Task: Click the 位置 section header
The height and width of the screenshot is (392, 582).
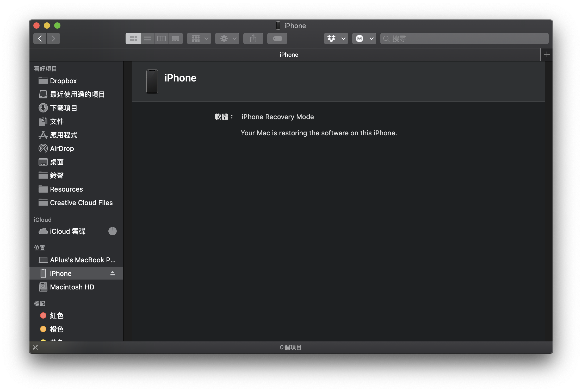Action: point(40,248)
